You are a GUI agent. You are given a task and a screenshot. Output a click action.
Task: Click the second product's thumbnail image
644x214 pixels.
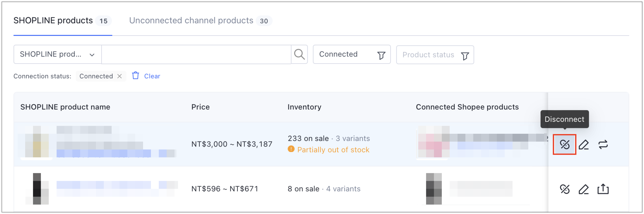(x=37, y=189)
